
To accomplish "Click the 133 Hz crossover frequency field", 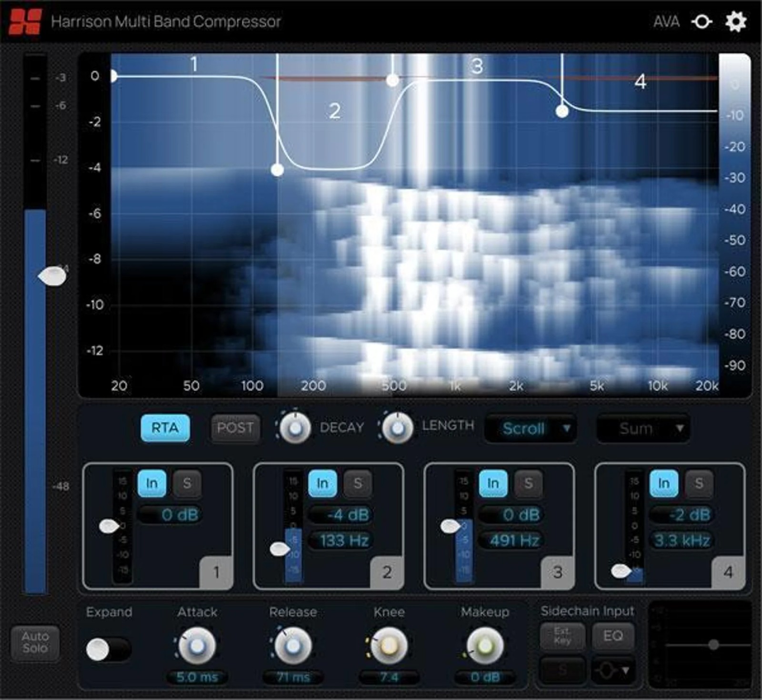I will coord(340,540).
